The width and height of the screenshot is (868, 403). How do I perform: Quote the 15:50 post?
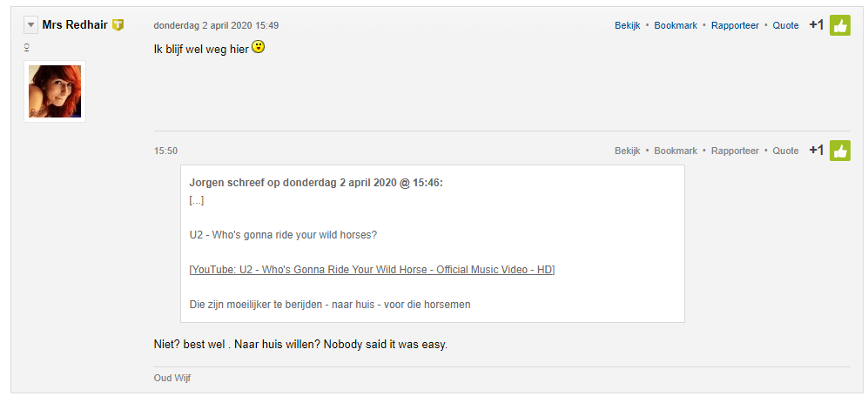tap(785, 151)
